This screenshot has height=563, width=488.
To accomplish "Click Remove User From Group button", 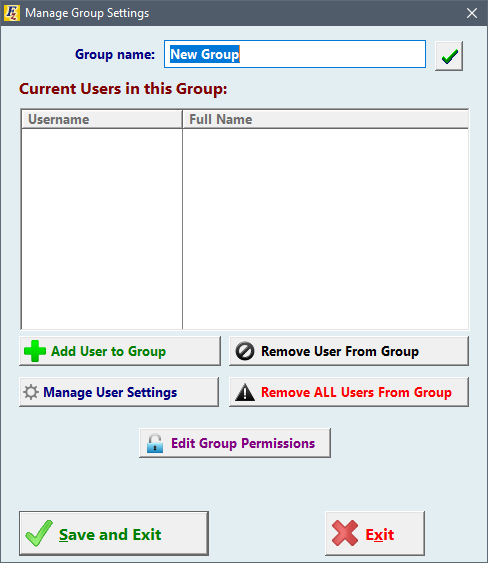I will click(x=349, y=351).
